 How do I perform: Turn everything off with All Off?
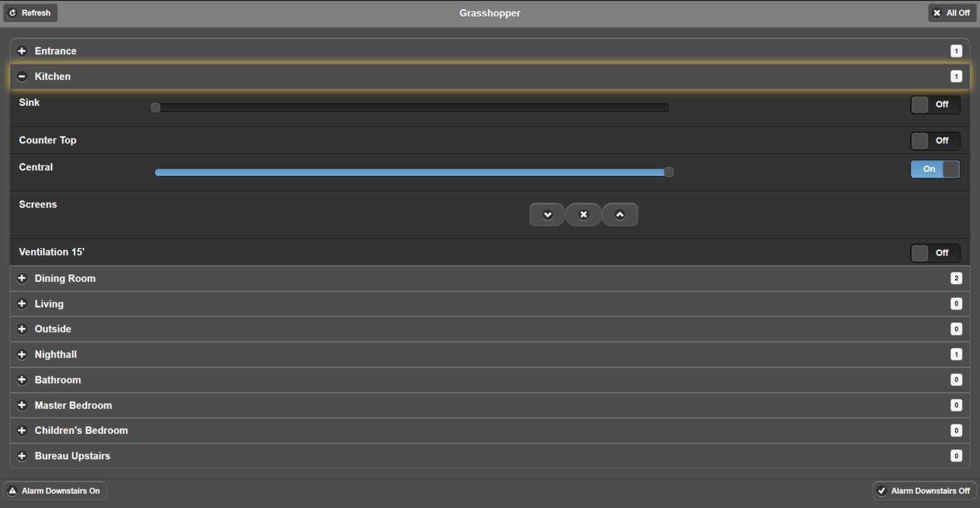click(952, 13)
